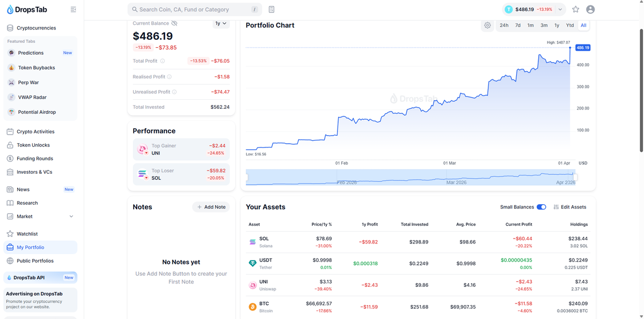
Task: Sort by Total Invested column header
Action: coord(414,224)
